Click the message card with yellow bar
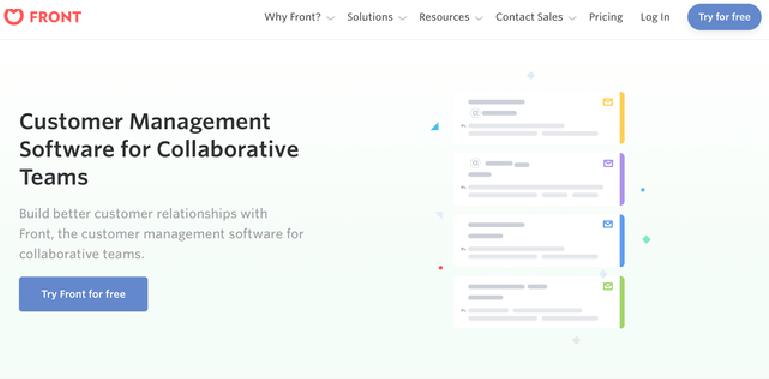Viewport: 769px width, 379px height. tap(538, 118)
